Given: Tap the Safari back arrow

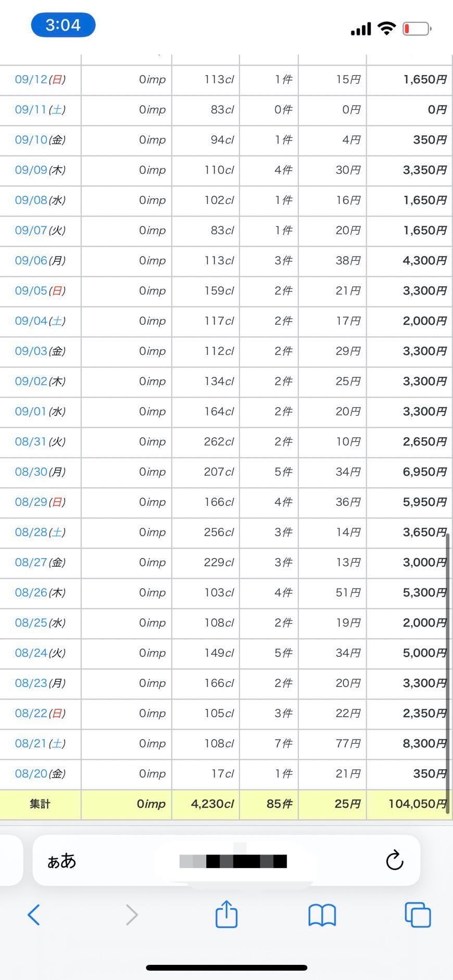Looking at the screenshot, I should pos(34,914).
